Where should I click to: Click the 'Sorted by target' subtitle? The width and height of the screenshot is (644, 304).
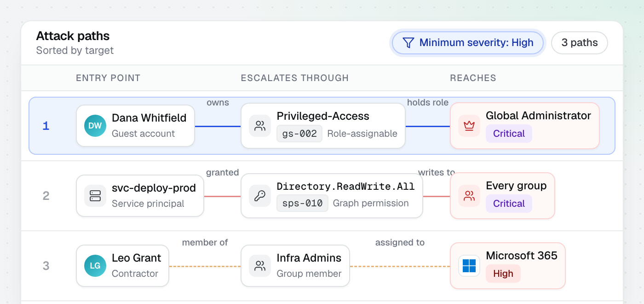[75, 51]
